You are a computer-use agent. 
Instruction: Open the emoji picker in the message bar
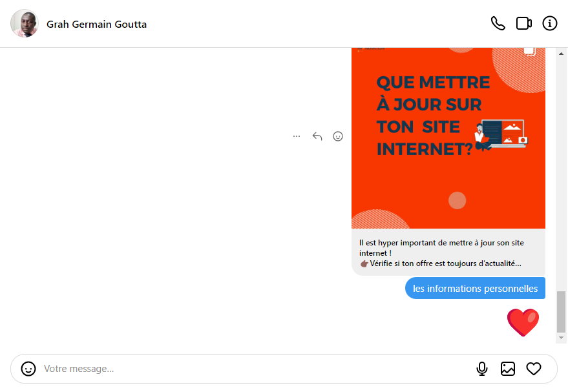pyautogui.click(x=28, y=369)
